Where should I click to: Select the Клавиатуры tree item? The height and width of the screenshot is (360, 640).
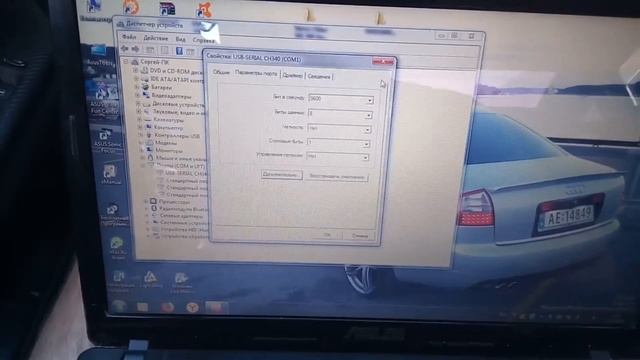coord(169,120)
